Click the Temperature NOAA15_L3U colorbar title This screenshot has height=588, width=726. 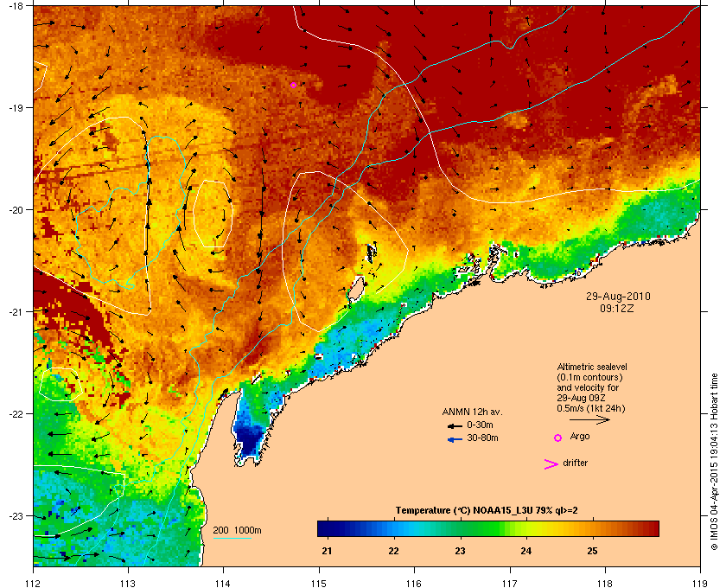486,511
